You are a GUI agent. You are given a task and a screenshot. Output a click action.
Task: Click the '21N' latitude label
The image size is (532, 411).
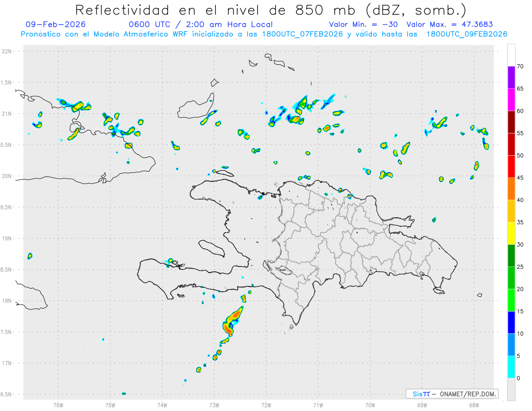tap(7, 114)
